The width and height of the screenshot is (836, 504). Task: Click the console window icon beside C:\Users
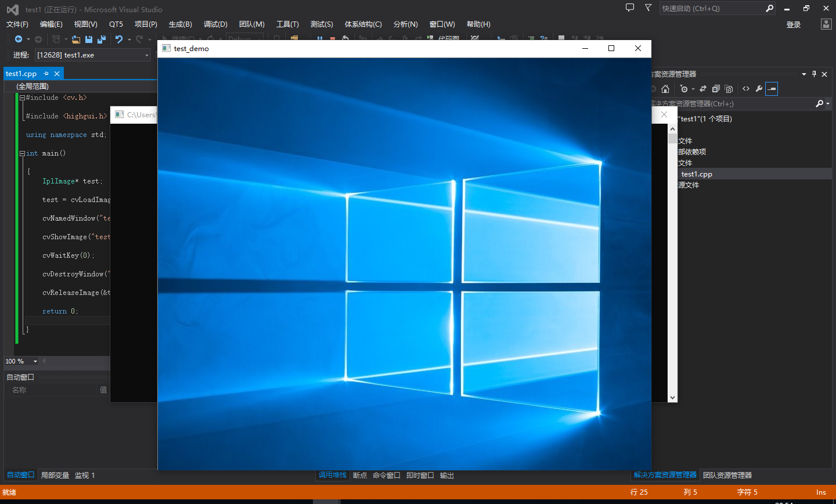(x=120, y=114)
